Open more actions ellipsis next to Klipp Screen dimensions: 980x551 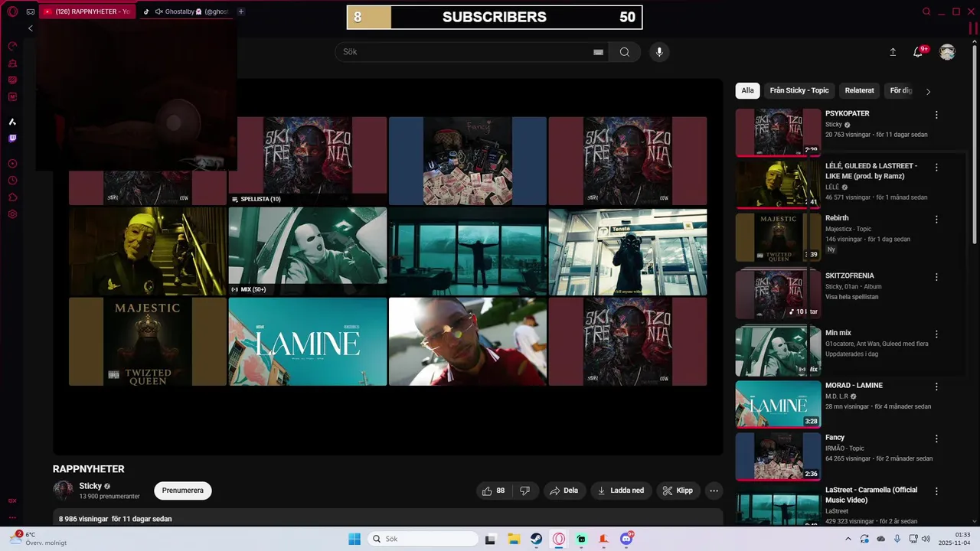point(714,491)
